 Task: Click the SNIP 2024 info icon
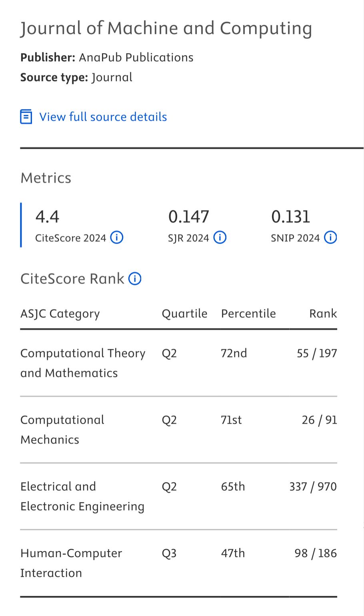330,238
